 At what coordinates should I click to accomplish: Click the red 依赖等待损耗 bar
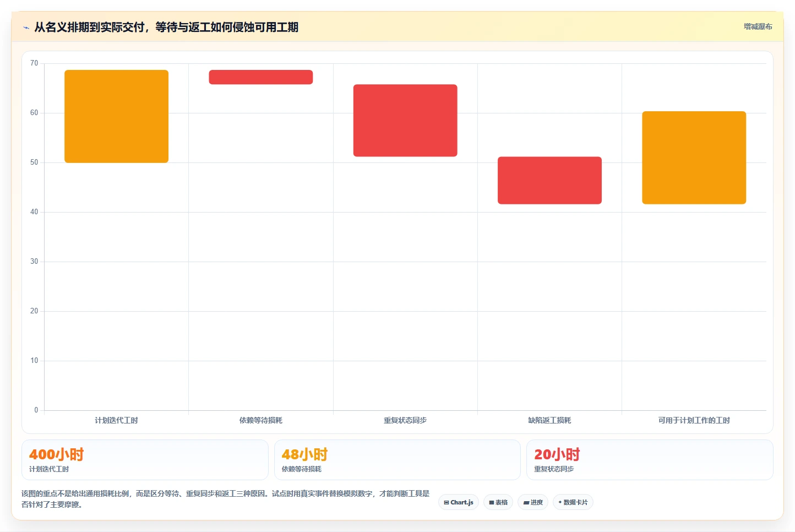[x=261, y=77]
